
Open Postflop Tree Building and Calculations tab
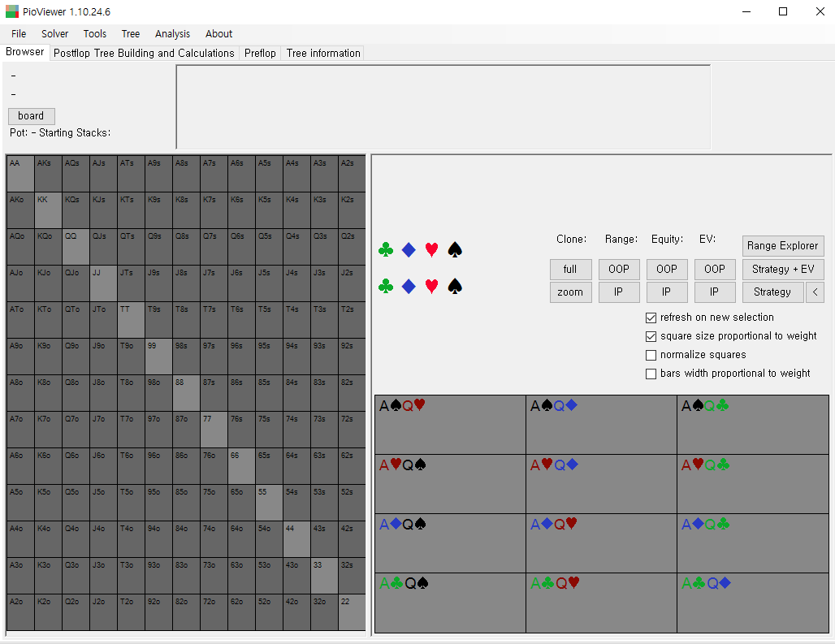[144, 54]
